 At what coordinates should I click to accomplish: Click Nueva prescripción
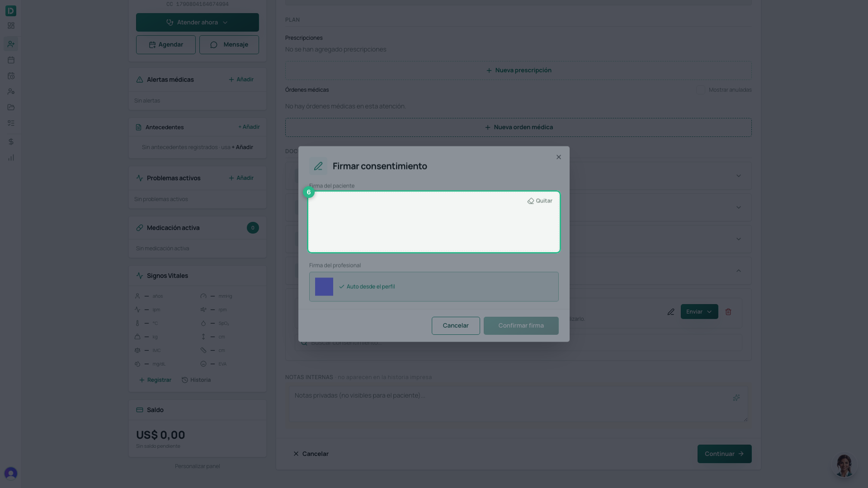[519, 70]
